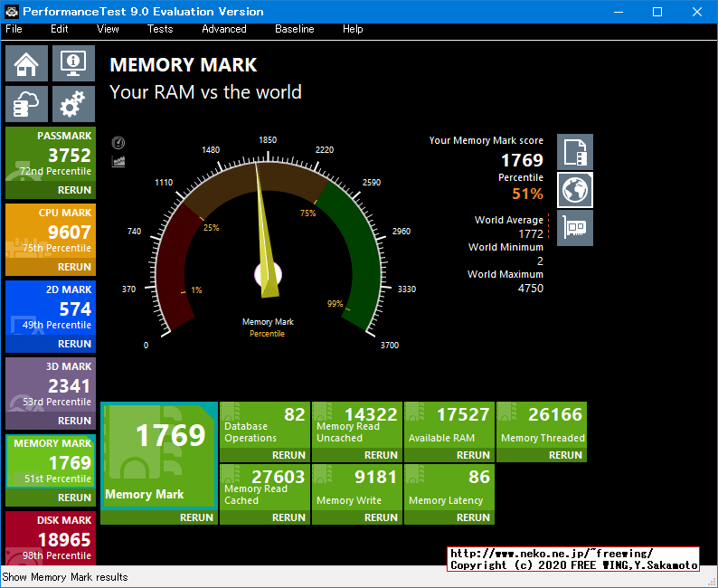Open the Baseline menu
The image size is (718, 588).
[294, 29]
